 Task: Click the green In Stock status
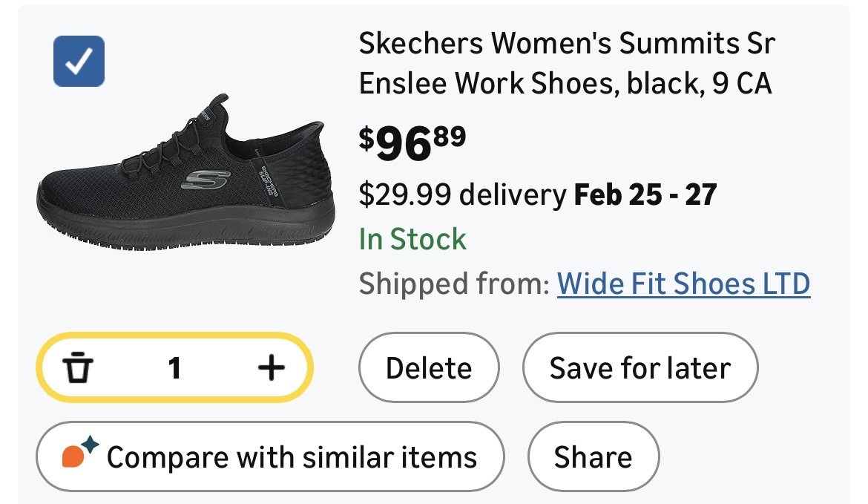[412, 239]
